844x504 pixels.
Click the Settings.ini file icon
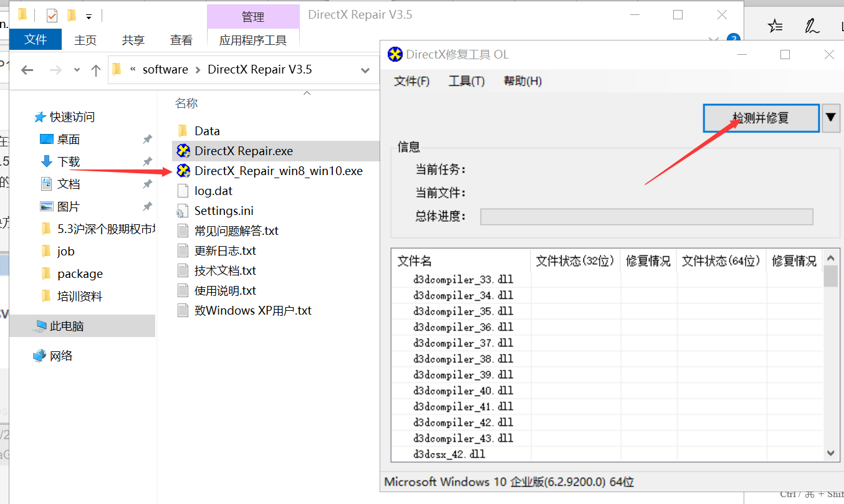point(183,211)
